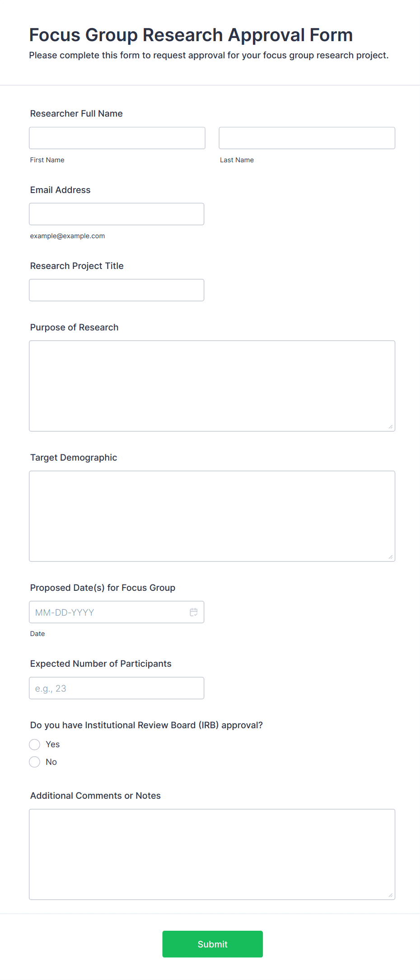Image resolution: width=420 pixels, height=980 pixels.
Task: Click the Purpose of Research resize handle
Action: 391,427
